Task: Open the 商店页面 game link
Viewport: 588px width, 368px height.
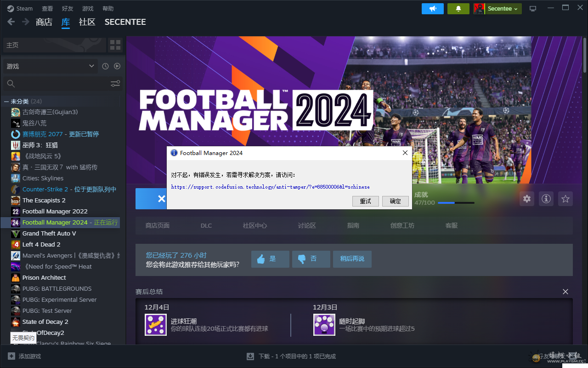Action: [x=158, y=225]
